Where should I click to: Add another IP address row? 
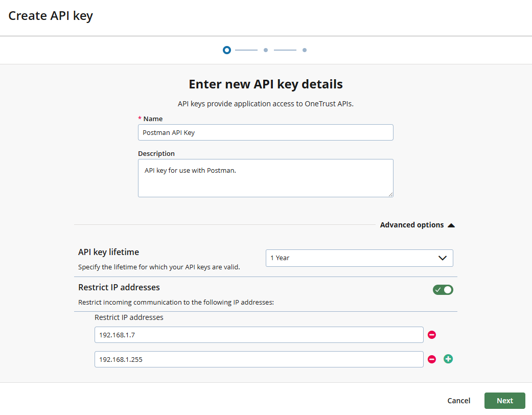click(448, 359)
